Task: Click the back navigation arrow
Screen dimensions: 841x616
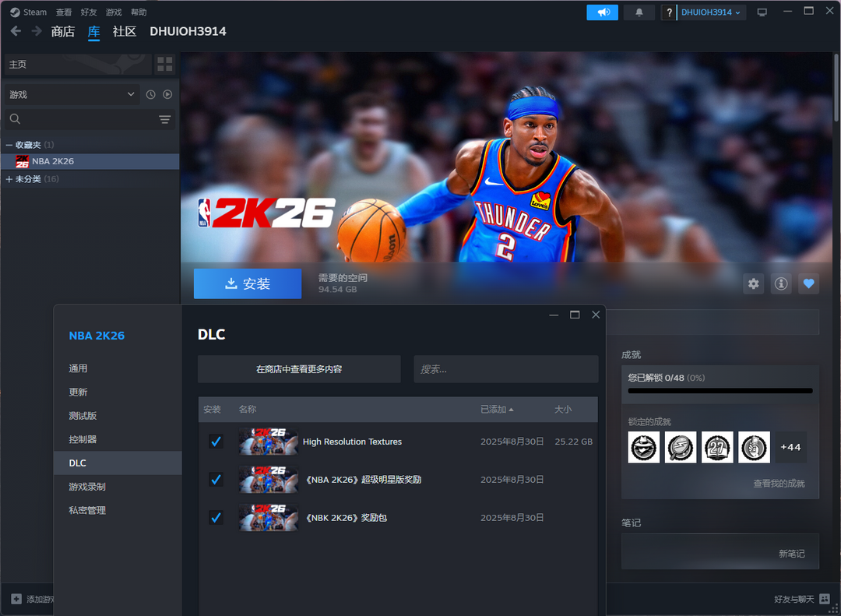Action: [16, 31]
